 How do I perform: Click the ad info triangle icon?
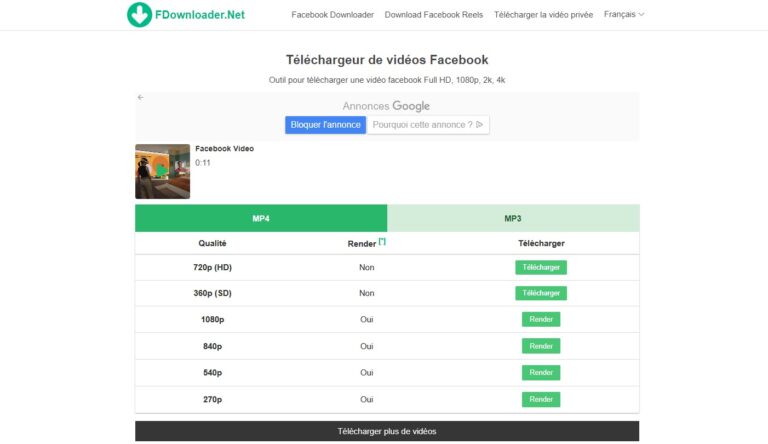480,124
